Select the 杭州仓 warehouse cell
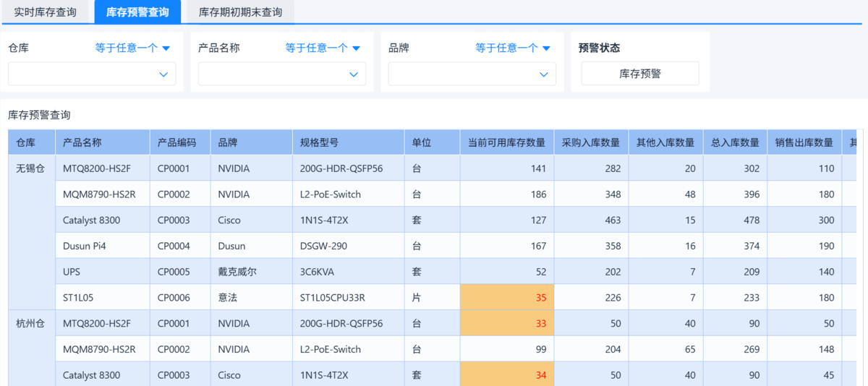 point(30,323)
